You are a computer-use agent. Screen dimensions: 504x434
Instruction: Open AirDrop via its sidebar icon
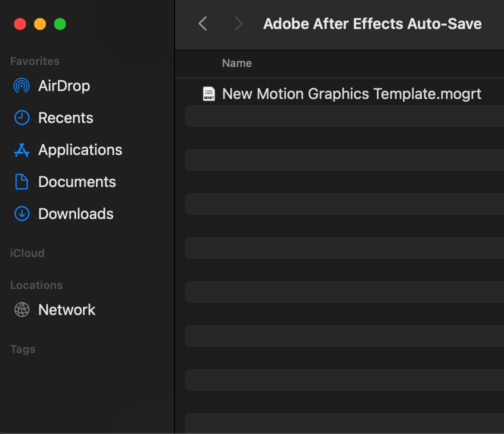point(21,86)
